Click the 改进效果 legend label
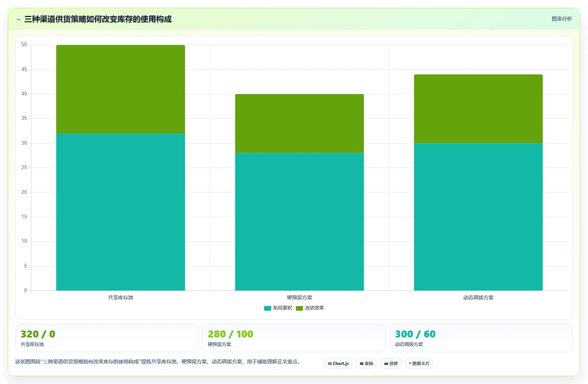 (x=314, y=308)
